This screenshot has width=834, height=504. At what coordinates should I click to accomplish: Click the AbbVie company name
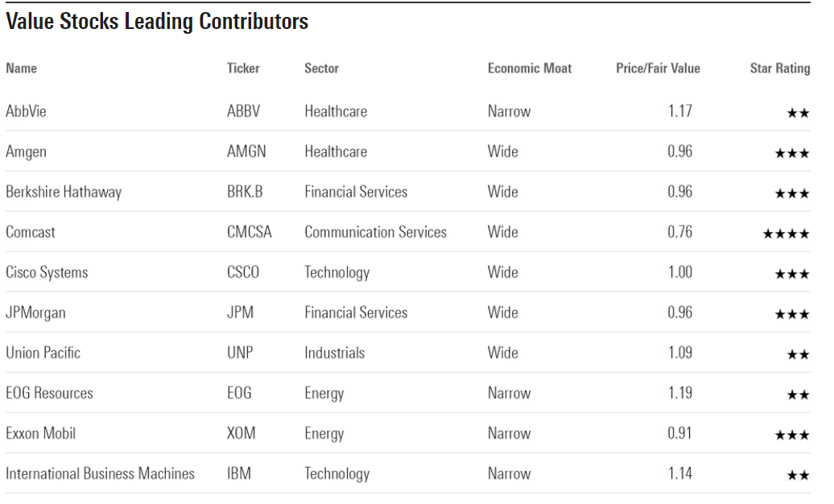pos(26,111)
